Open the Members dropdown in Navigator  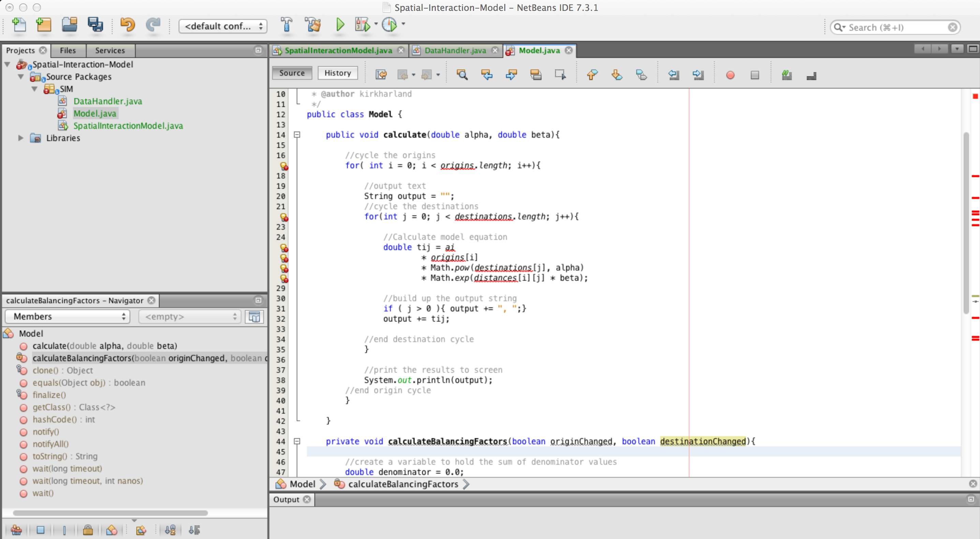coord(67,316)
